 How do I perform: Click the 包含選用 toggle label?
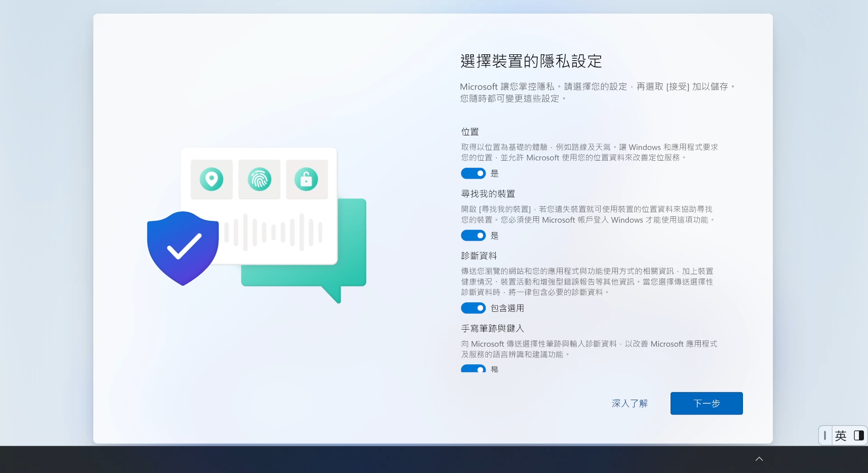coord(507,308)
